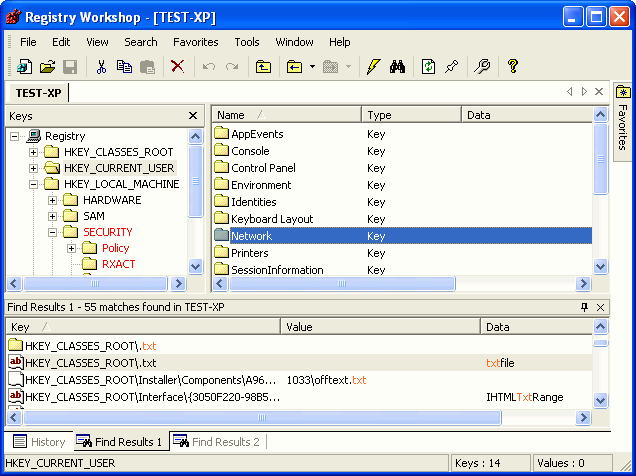Image resolution: width=636 pixels, height=476 pixels.
Task: Sort key list by Type column
Action: [411, 115]
